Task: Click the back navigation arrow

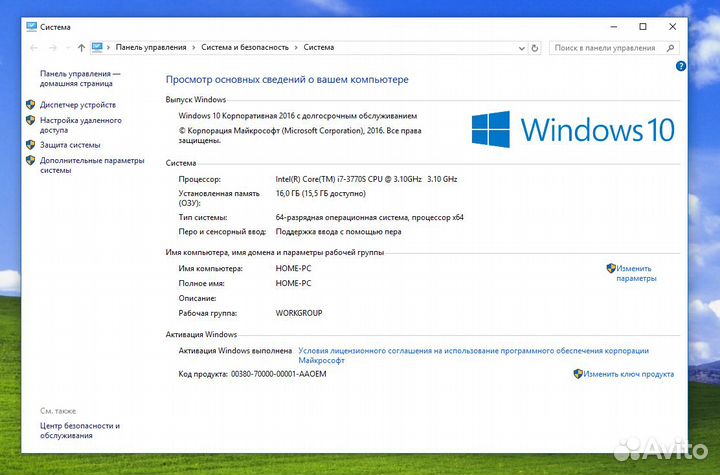Action: click(x=34, y=48)
